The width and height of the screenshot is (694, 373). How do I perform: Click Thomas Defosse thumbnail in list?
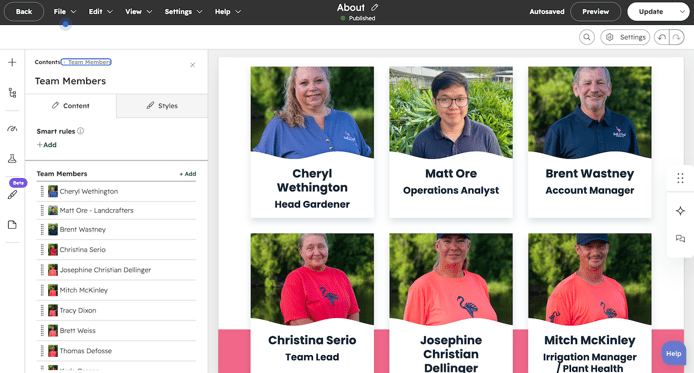[x=53, y=351]
